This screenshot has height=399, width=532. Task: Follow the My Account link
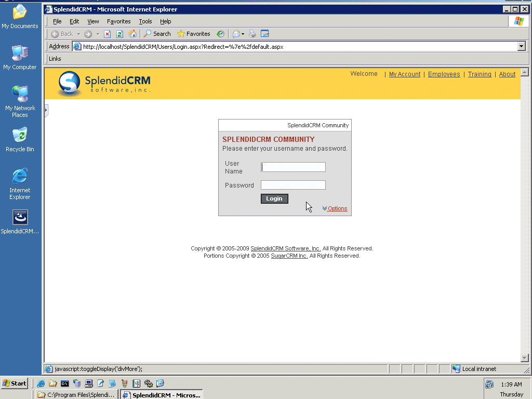pyautogui.click(x=404, y=74)
